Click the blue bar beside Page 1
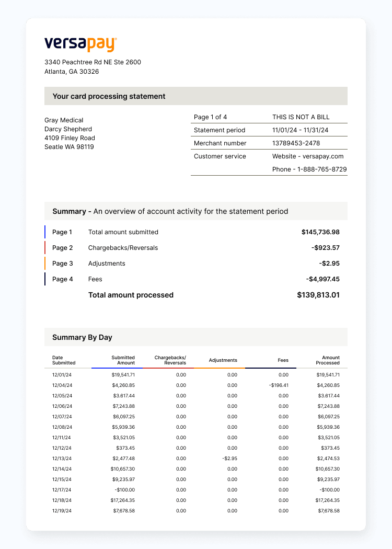The height and width of the screenshot is (549, 392). [x=45, y=232]
